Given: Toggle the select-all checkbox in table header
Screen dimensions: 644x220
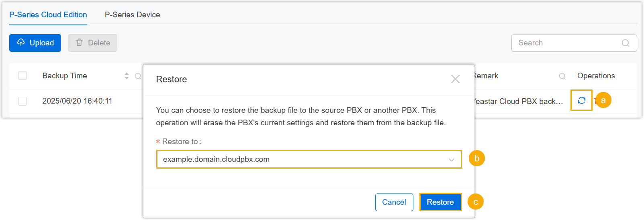Looking at the screenshot, I should (x=22, y=75).
